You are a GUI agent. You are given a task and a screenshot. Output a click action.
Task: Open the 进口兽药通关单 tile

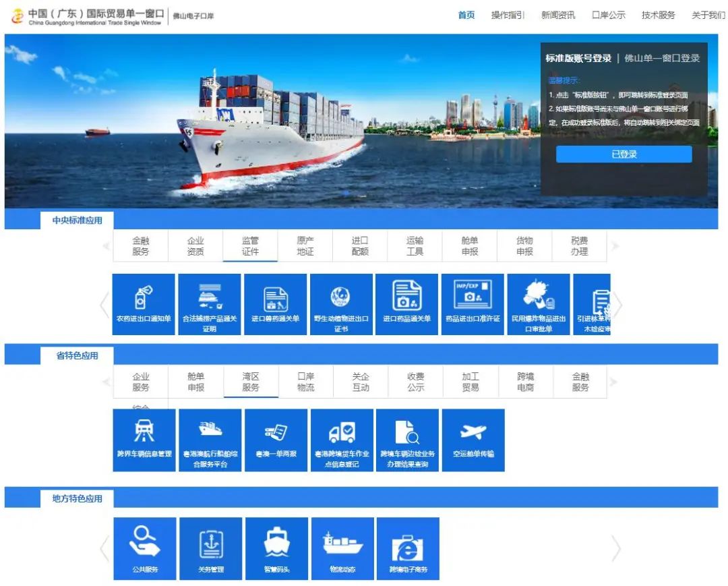(275, 304)
